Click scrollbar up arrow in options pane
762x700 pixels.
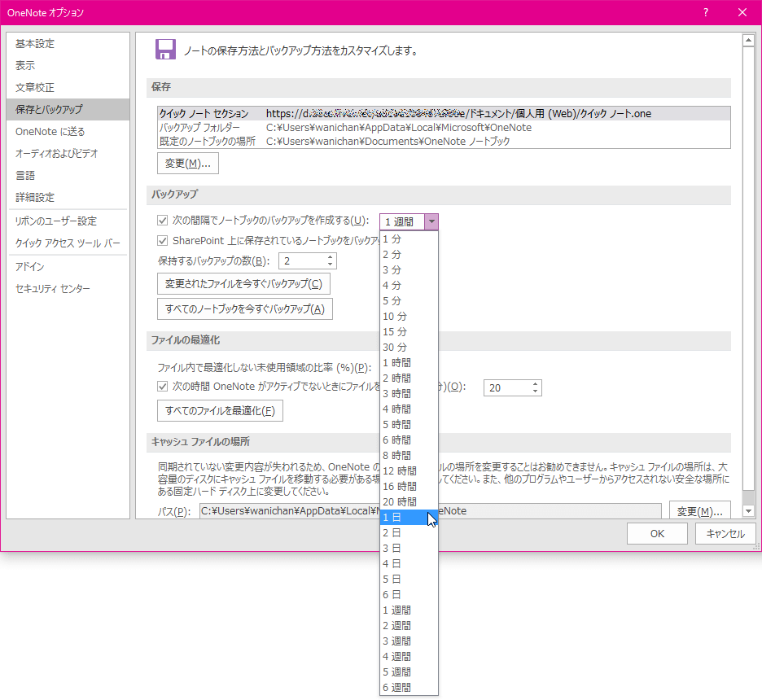pyautogui.click(x=748, y=41)
